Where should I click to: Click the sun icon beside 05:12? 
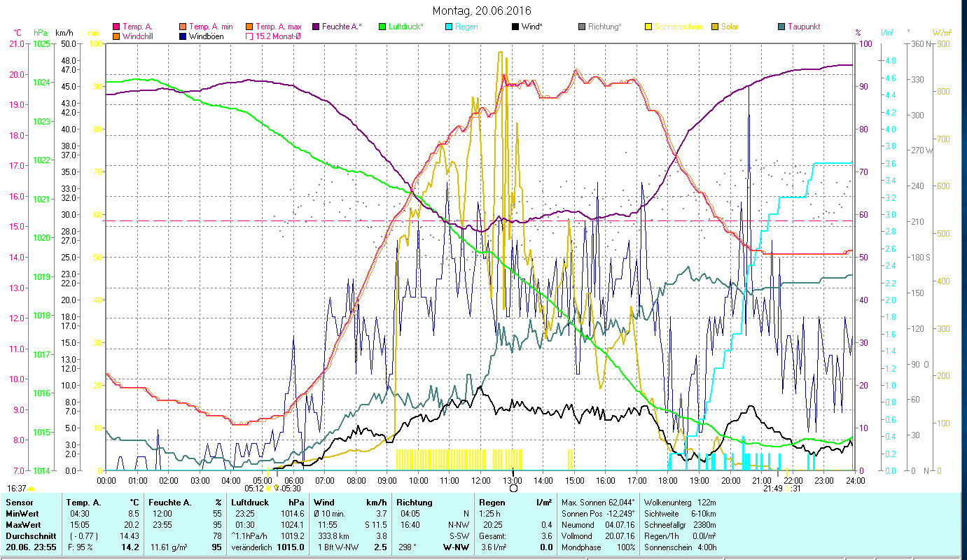click(268, 489)
